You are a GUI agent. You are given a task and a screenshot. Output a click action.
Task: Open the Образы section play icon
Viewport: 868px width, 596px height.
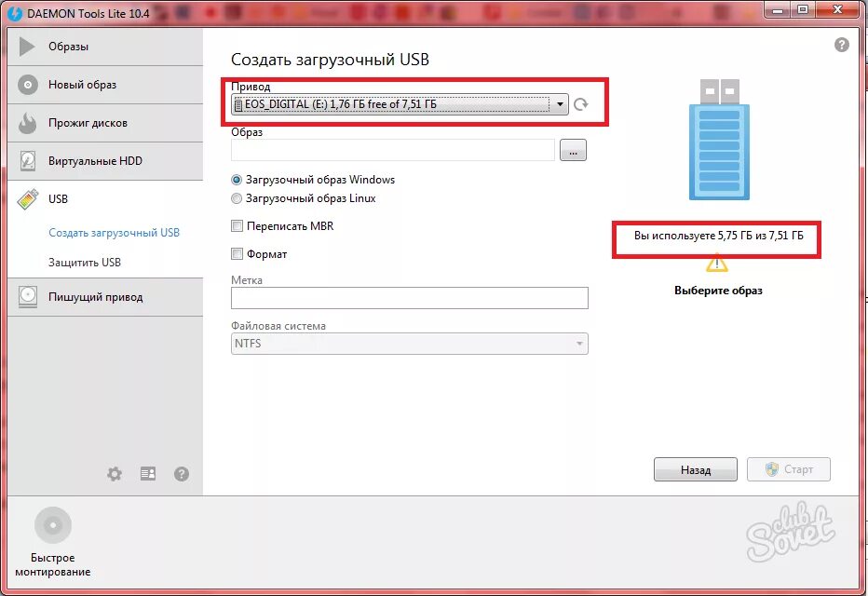tap(27, 47)
